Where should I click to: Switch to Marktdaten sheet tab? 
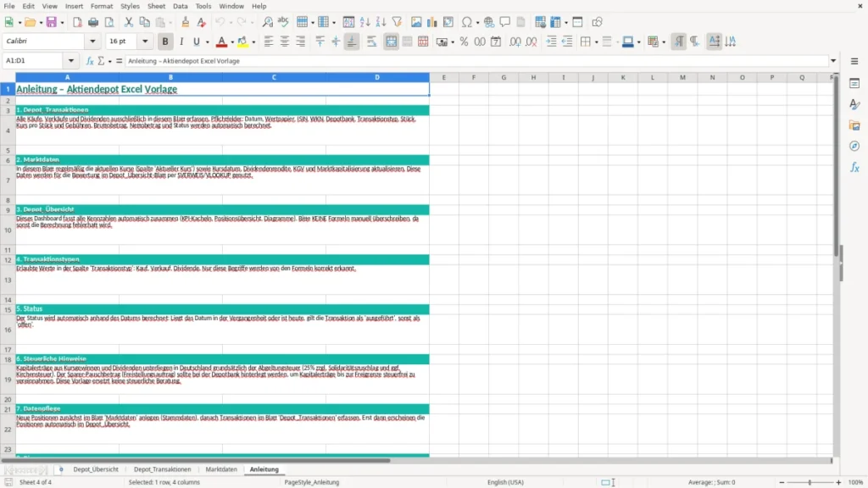(221, 469)
